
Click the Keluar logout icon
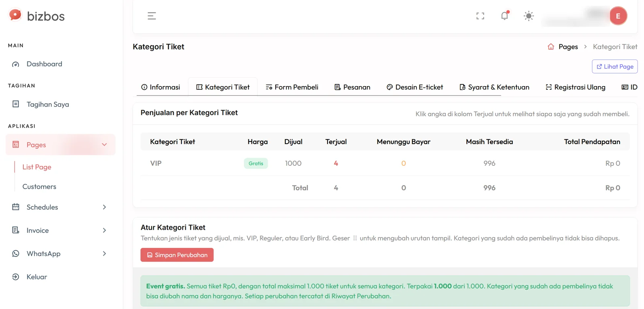click(16, 277)
